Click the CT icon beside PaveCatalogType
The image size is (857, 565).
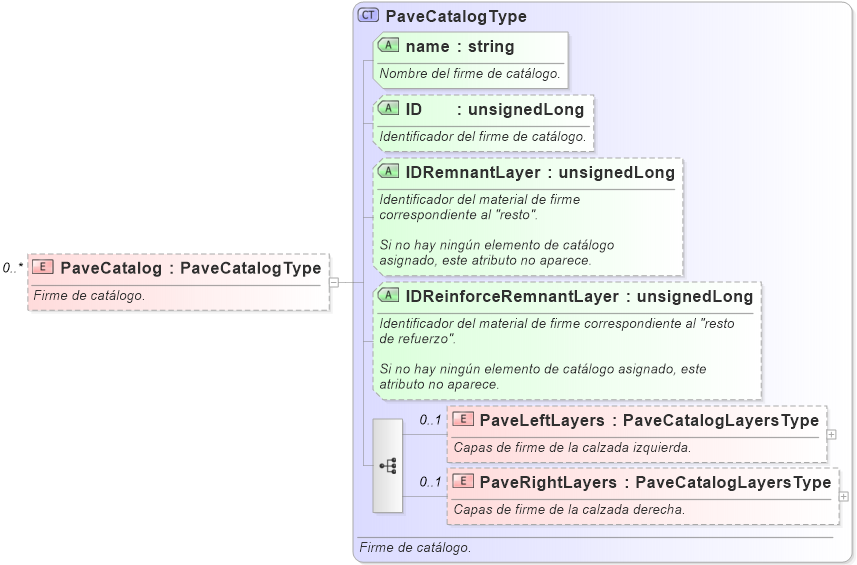click(x=368, y=15)
